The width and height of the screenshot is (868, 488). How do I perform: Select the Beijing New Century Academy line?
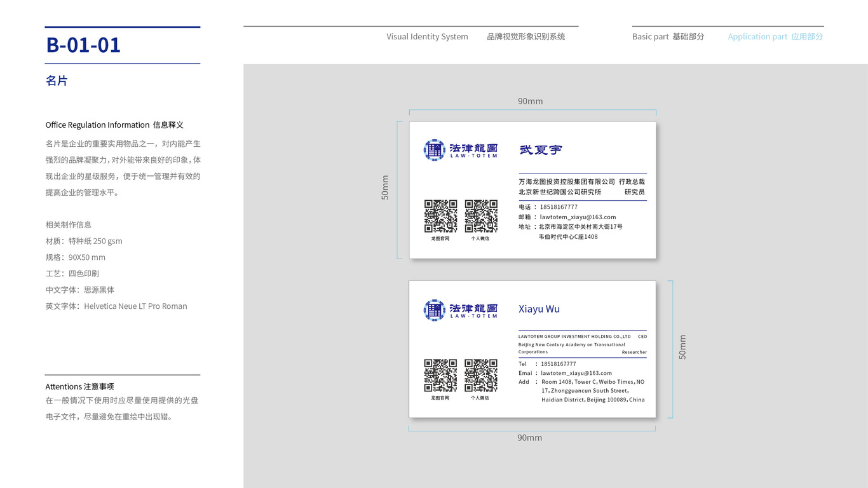pos(572,345)
